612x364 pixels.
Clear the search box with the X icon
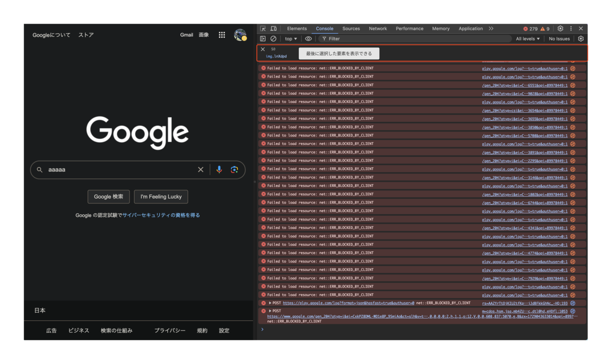200,170
